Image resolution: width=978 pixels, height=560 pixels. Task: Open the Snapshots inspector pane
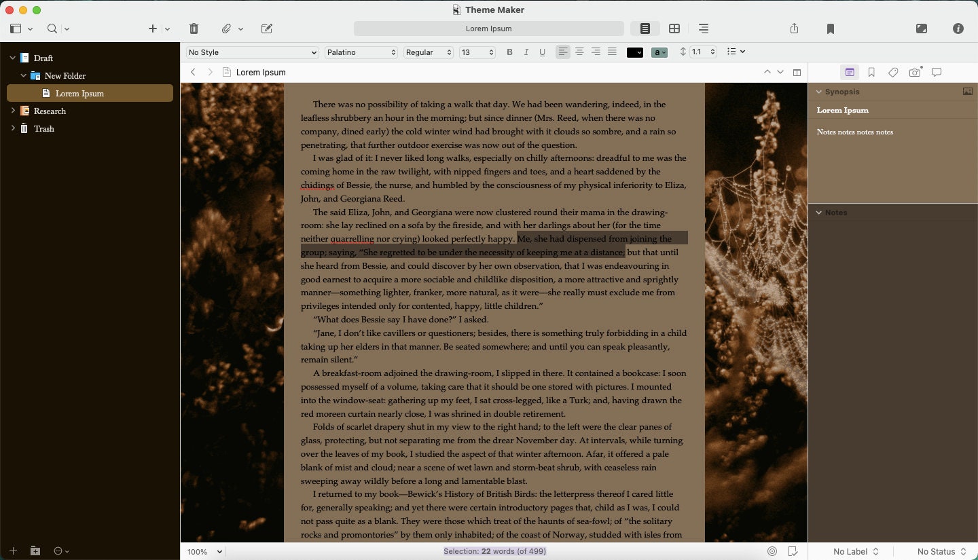coord(915,73)
